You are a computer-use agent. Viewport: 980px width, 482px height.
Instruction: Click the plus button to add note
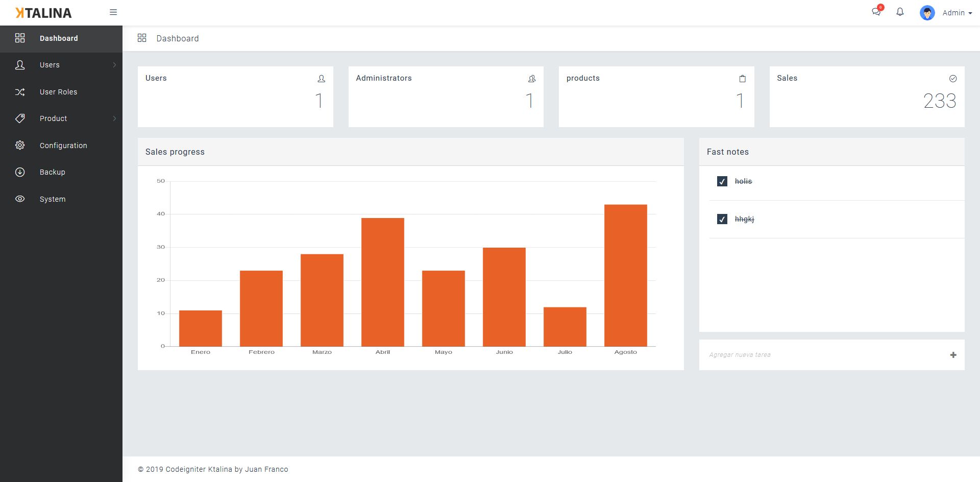953,355
